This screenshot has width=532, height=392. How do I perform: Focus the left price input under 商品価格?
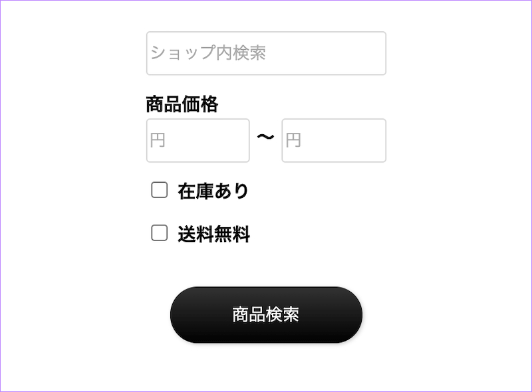(198, 140)
